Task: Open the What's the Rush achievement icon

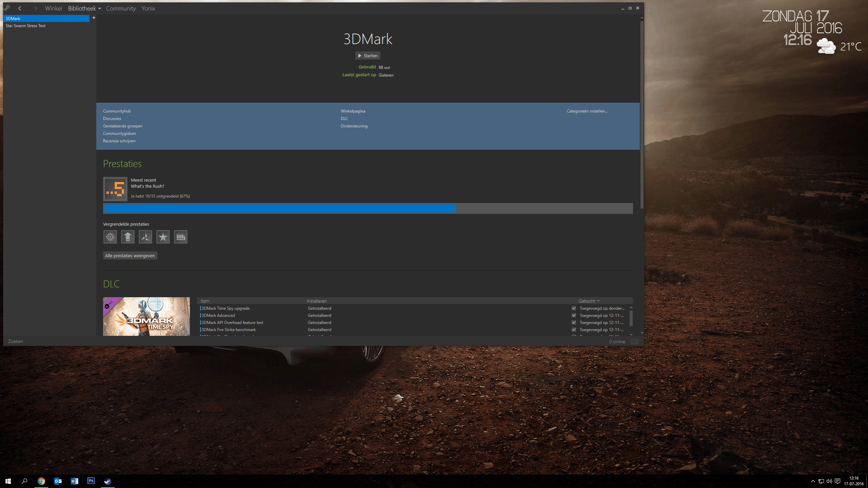Action: pyautogui.click(x=115, y=189)
